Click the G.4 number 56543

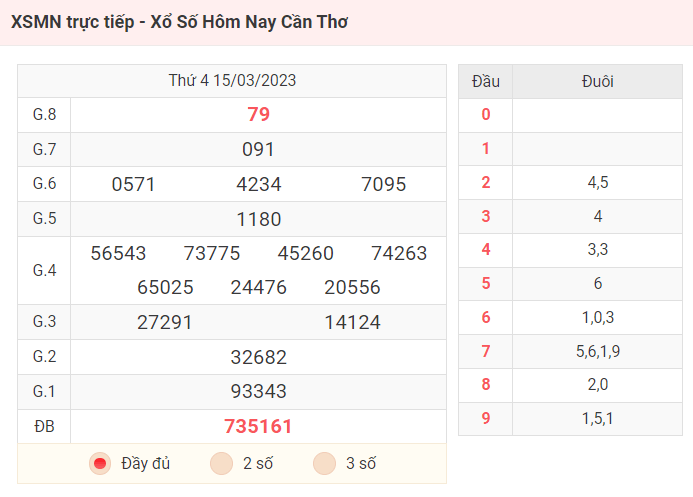[118, 254]
